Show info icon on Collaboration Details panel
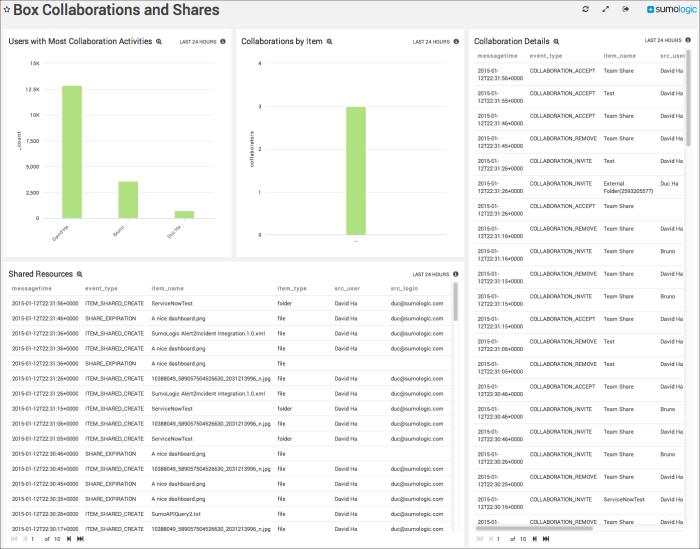The height and width of the screenshot is (549, 700). tap(689, 41)
